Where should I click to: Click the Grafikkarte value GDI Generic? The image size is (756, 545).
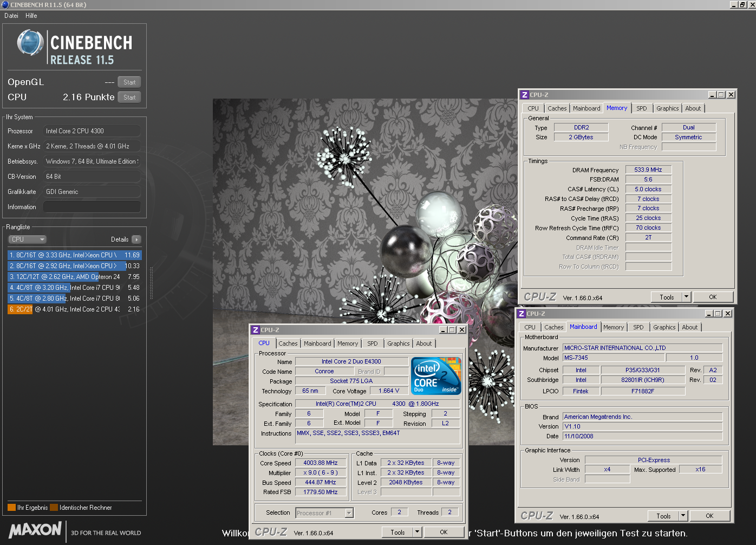click(92, 192)
